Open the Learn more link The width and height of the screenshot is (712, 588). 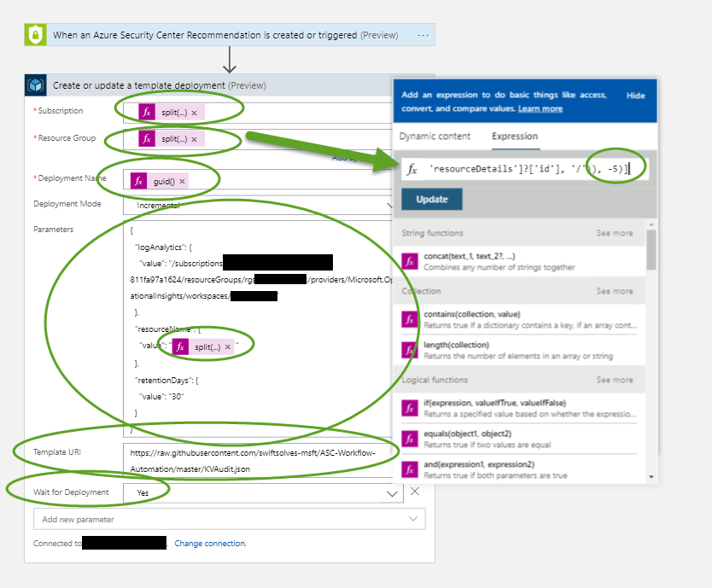coord(540,108)
